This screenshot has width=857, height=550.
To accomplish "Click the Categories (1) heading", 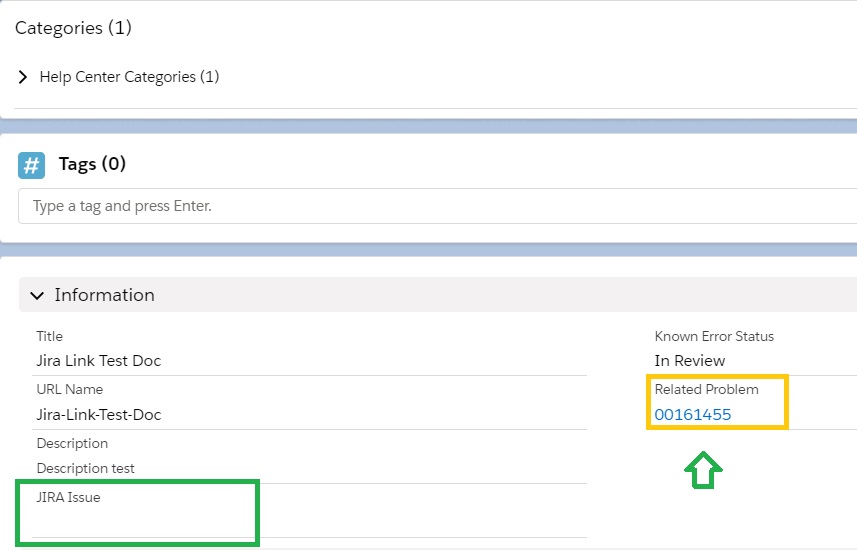I will tap(73, 28).
